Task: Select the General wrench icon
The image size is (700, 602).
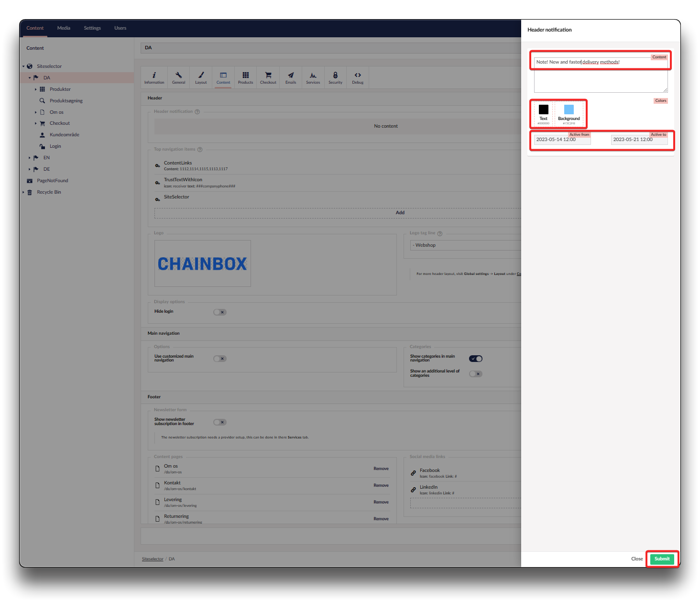Action: pyautogui.click(x=178, y=76)
